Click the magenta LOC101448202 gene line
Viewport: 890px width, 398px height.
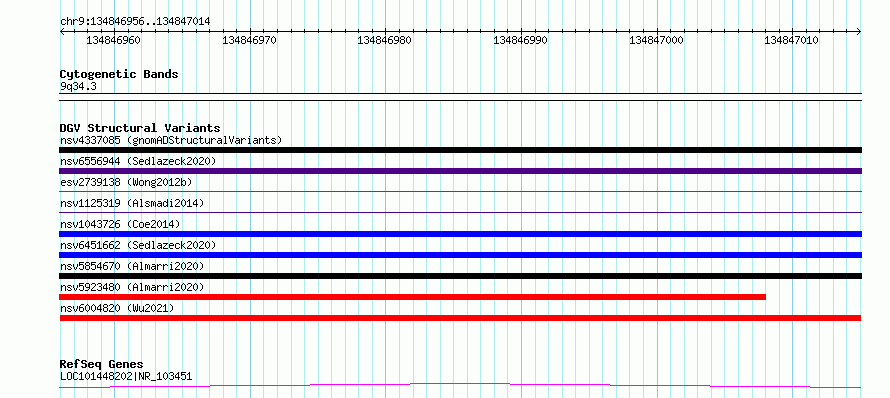pos(460,386)
